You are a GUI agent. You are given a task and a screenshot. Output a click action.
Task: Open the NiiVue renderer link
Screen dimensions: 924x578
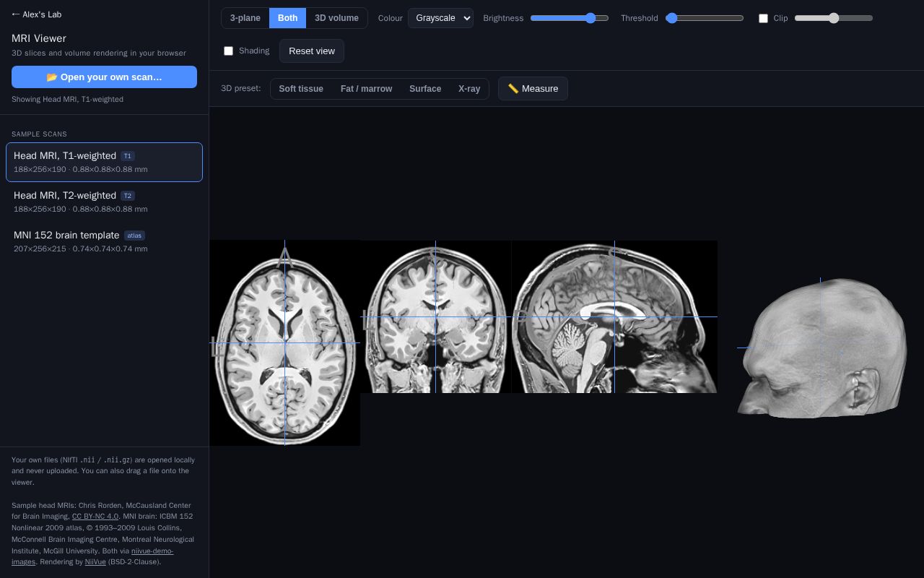tap(95, 562)
